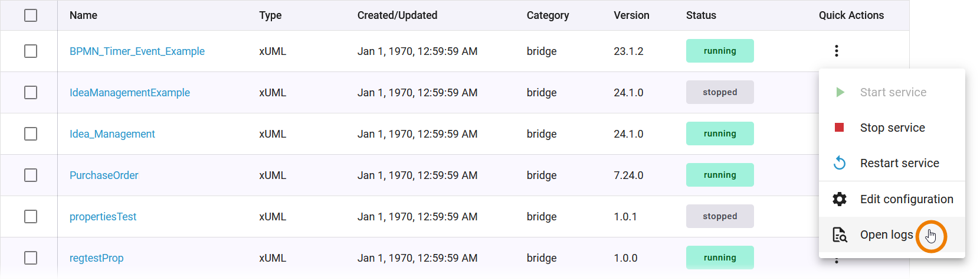Click the green Start service play icon
980x280 pixels.
tap(840, 92)
